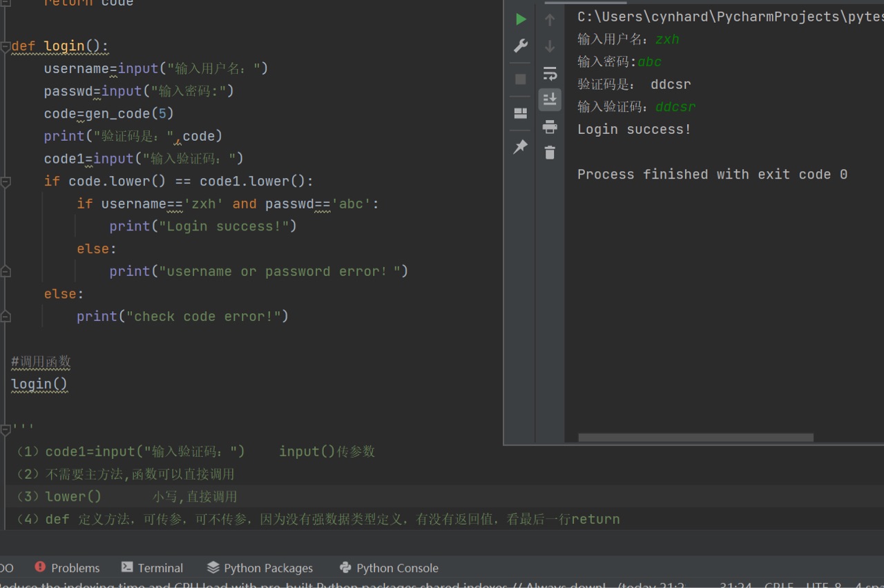Click the login() call line
884x588 pixels.
tap(39, 384)
